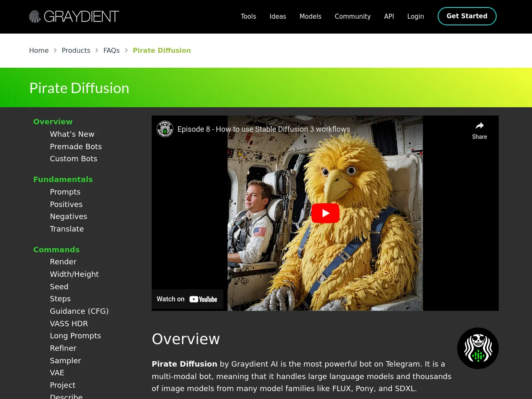Open the Tools menu

pos(248,17)
